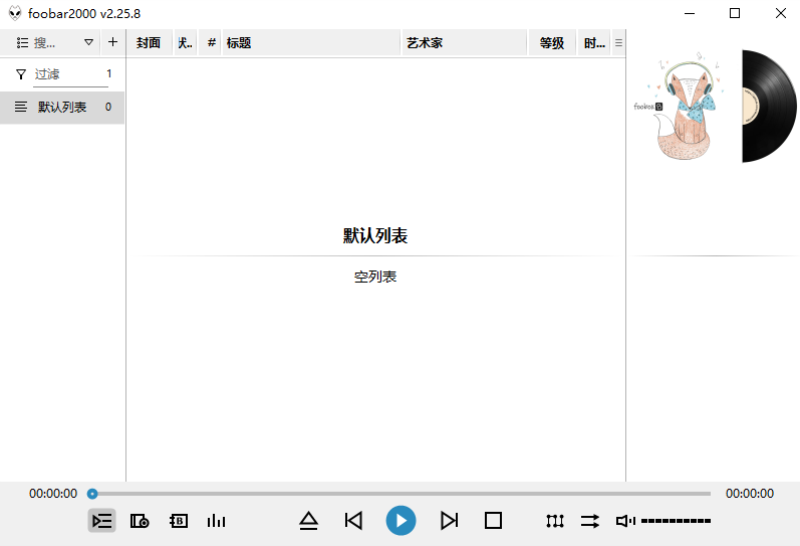The width and height of the screenshot is (800, 546).
Task: Show the spectrum visualization bars icon
Action: point(216,521)
